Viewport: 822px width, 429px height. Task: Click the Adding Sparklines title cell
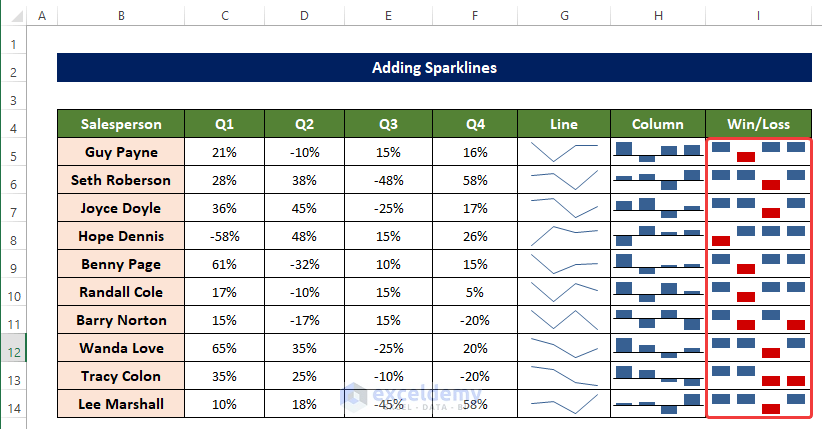tap(433, 68)
